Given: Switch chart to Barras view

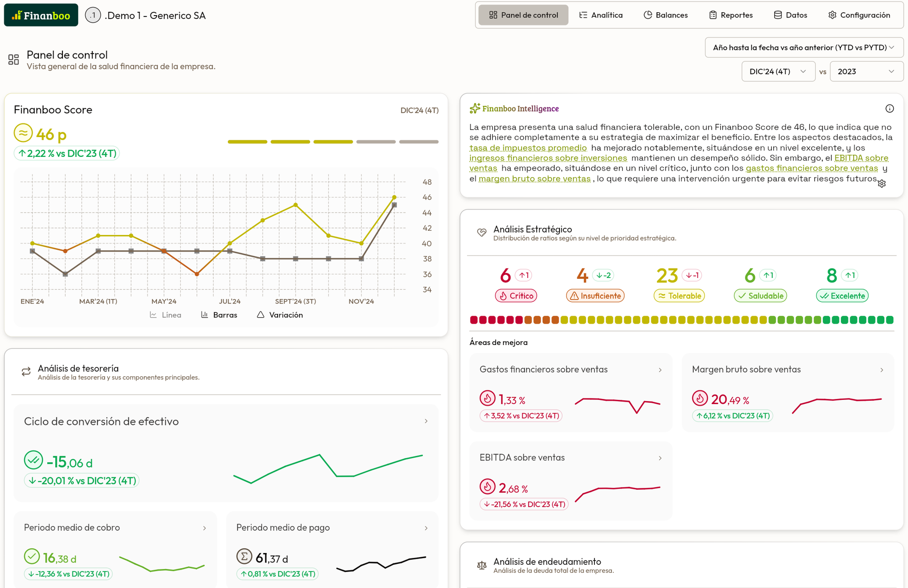Looking at the screenshot, I should coord(219,315).
